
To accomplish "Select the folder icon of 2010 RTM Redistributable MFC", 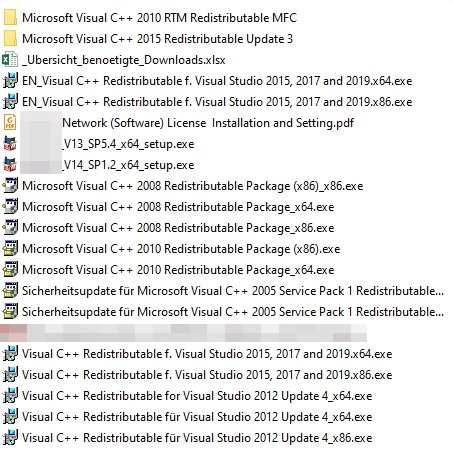I will [10, 18].
